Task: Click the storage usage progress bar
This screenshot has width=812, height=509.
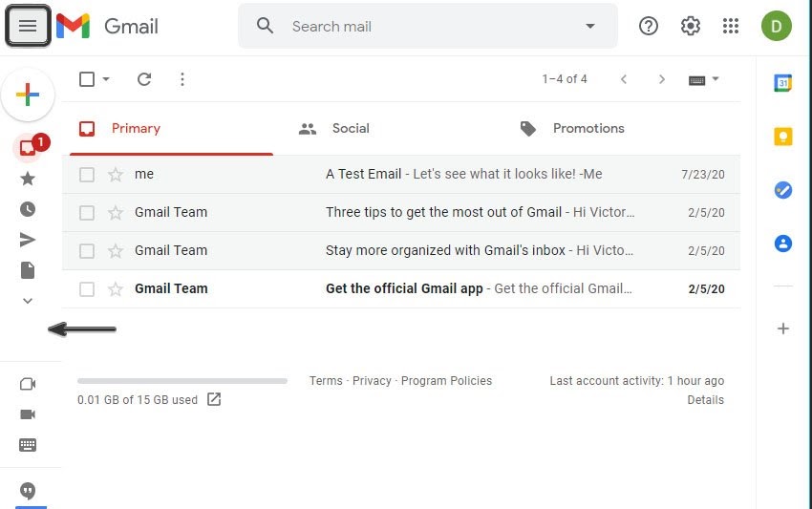Action: [182, 381]
